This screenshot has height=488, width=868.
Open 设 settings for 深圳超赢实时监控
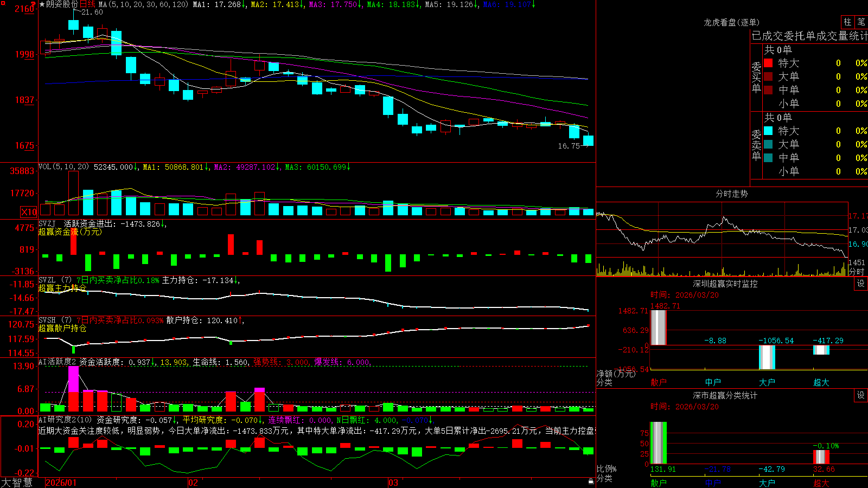click(x=861, y=284)
